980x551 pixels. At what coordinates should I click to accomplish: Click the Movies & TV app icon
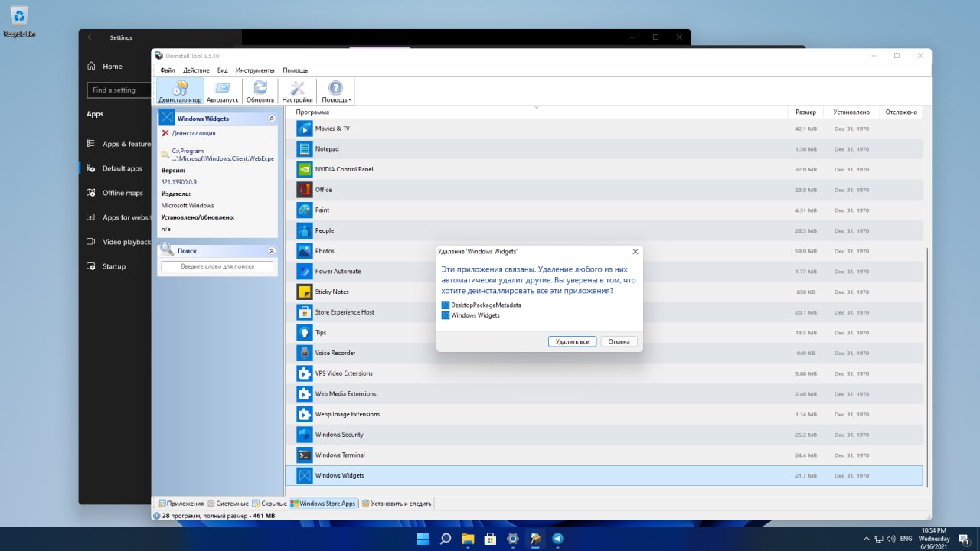304,129
